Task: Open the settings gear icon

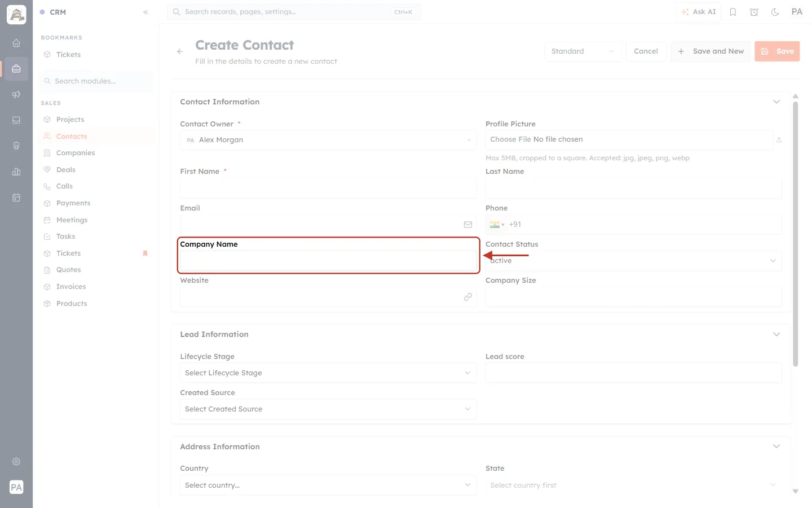Action: 16,462
